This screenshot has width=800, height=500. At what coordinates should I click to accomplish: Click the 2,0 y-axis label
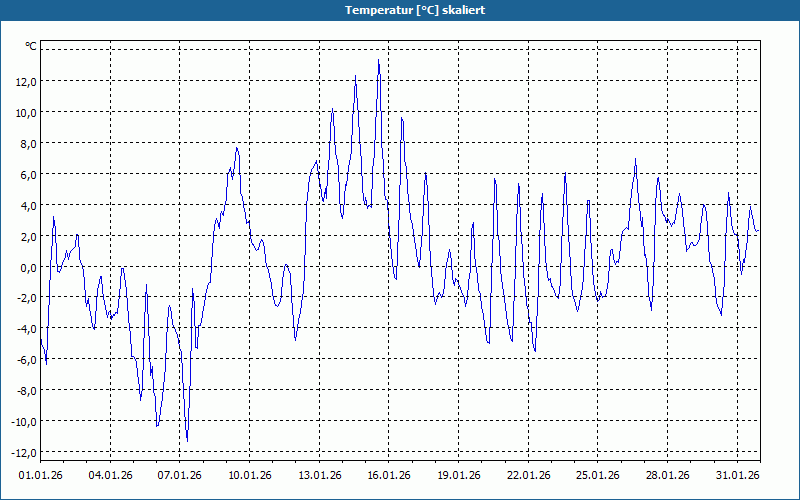(29, 237)
